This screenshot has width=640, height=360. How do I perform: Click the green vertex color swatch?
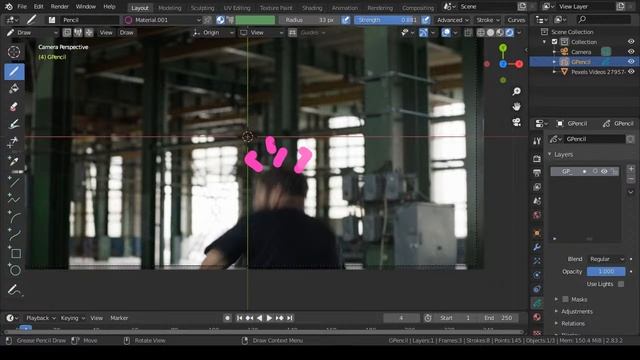click(255, 20)
